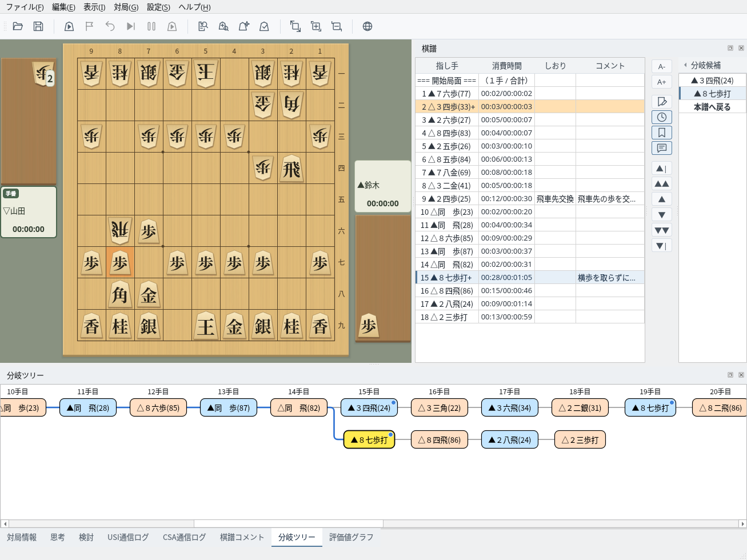Click the branch tree horizontal scrollbar thumb

click(289, 523)
